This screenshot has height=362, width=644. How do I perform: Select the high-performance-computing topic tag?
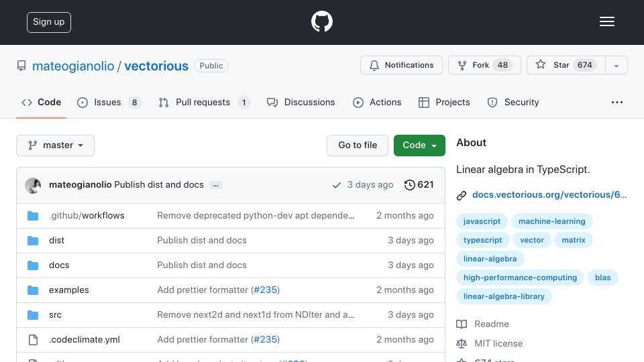[520, 278]
